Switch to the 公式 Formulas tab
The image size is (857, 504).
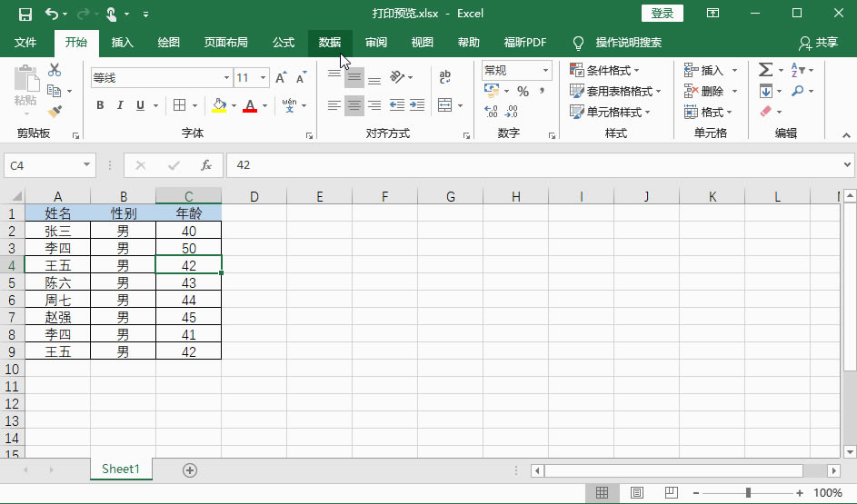[x=284, y=43]
